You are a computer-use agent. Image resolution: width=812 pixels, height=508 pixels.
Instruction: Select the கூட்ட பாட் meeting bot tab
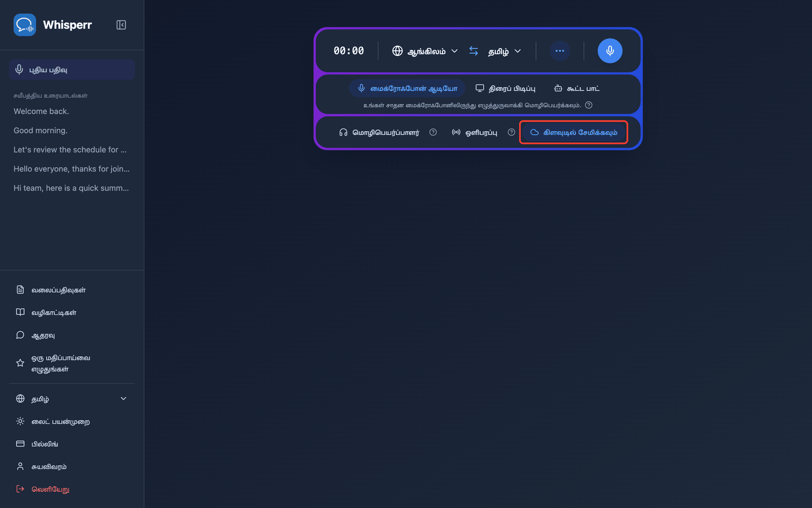coord(577,88)
